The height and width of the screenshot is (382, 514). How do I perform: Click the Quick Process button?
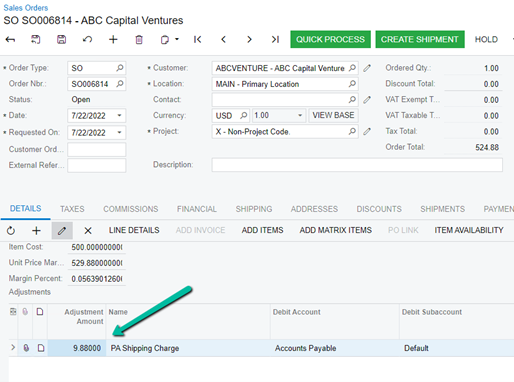(x=330, y=39)
